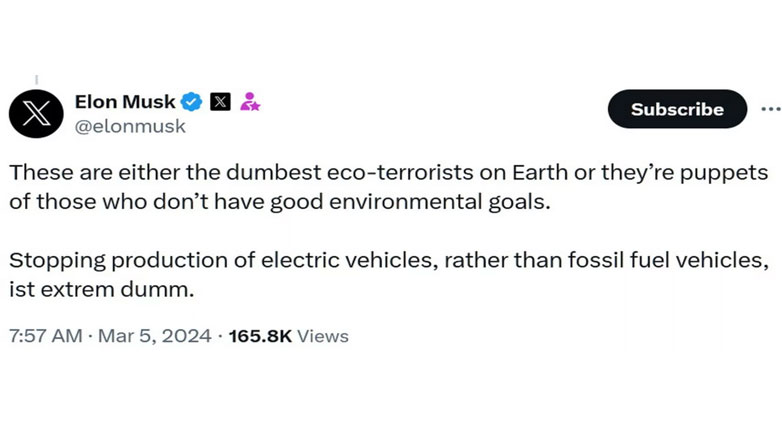
Task: Click the black X affiliation badge
Action: click(x=221, y=101)
